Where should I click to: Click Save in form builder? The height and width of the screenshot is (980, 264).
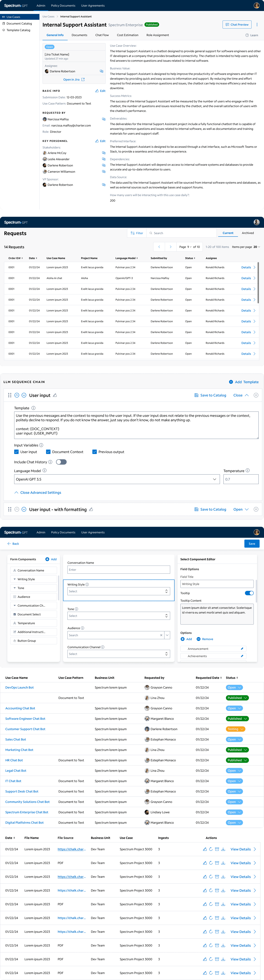(252, 544)
